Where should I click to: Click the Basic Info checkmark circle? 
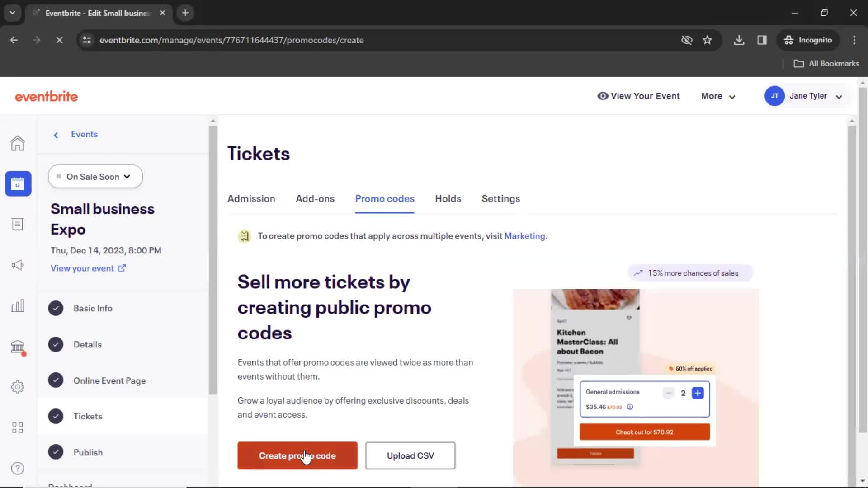(x=56, y=308)
